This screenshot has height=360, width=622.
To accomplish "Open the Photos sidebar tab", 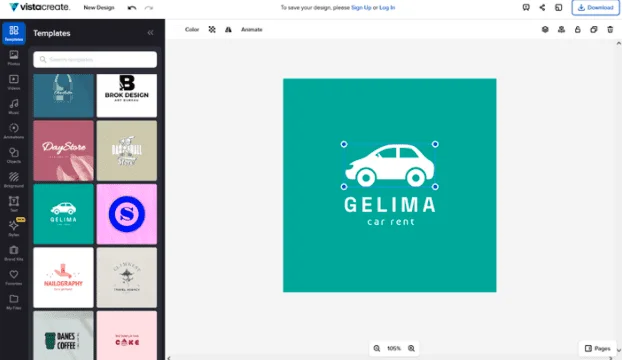I will click(14, 57).
